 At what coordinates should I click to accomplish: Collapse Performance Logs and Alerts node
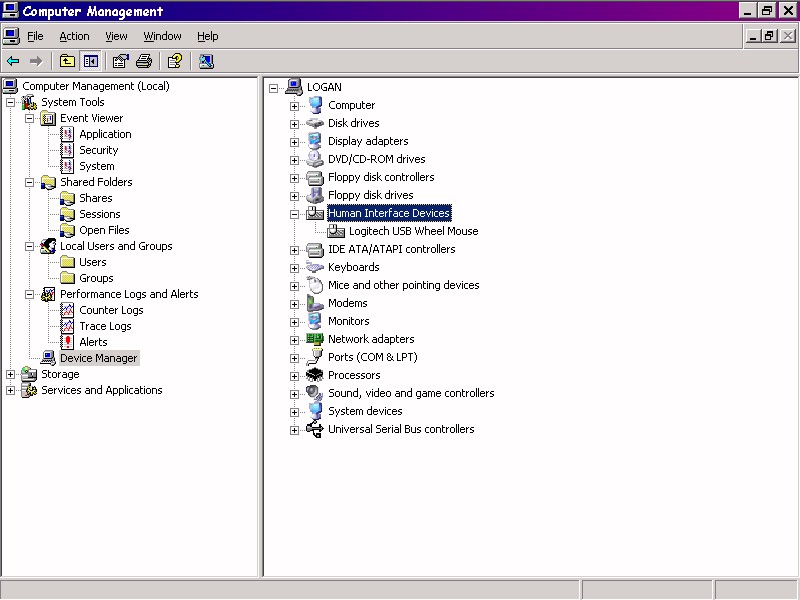tap(30, 294)
